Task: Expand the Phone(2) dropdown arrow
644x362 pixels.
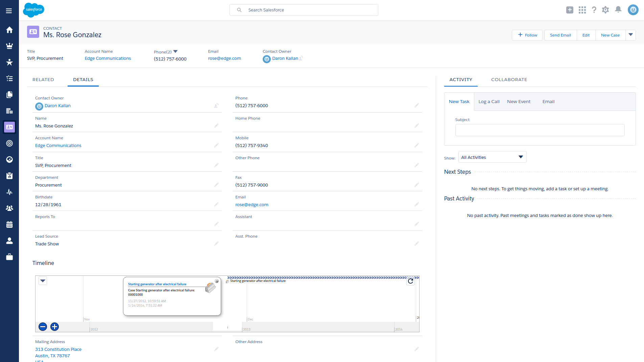Action: pyautogui.click(x=175, y=52)
